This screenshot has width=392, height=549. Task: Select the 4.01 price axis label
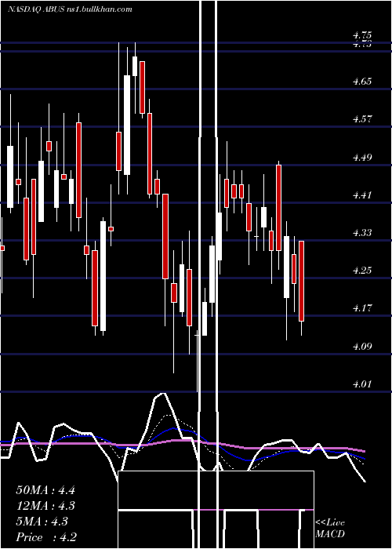point(362,384)
